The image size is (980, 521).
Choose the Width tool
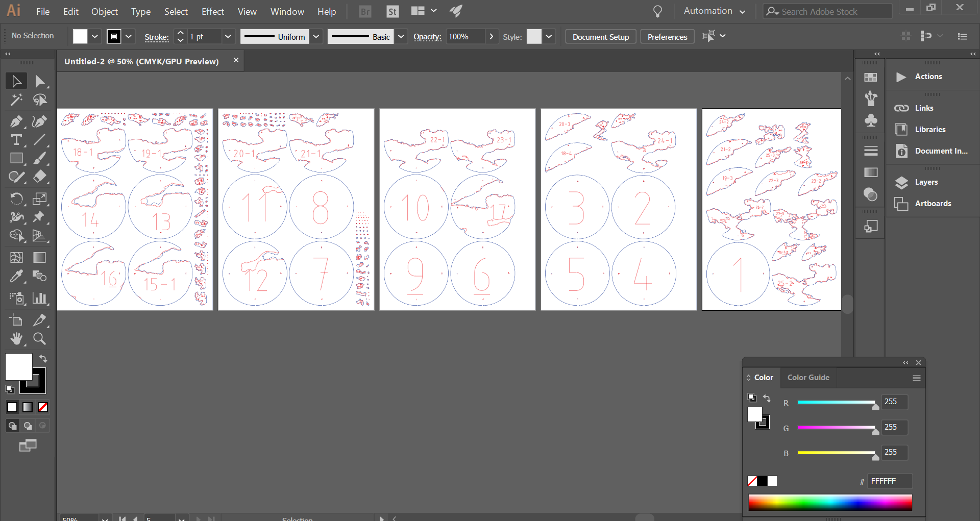coord(16,217)
